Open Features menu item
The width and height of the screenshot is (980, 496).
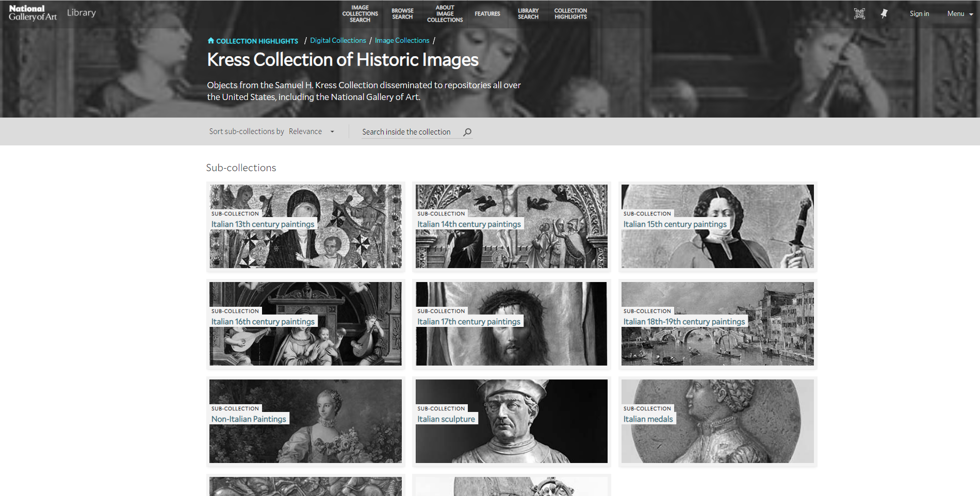487,14
